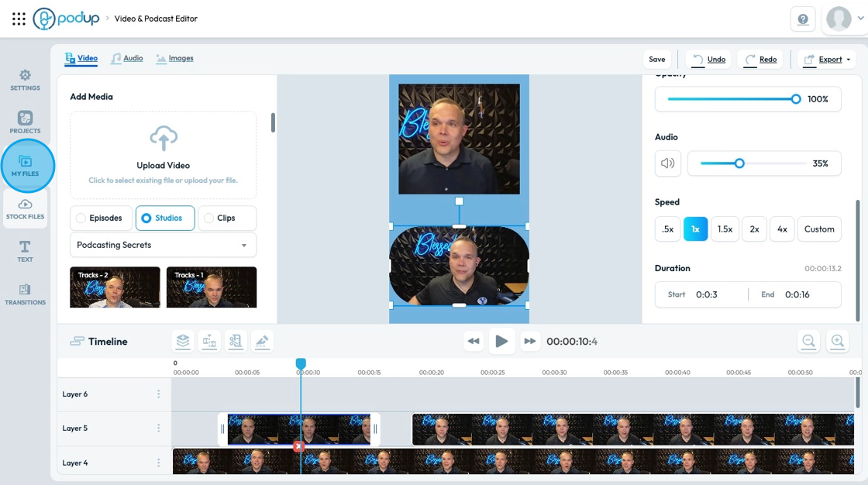This screenshot has height=485, width=868.
Task: Open Transitions in the sidebar
Action: pyautogui.click(x=25, y=294)
